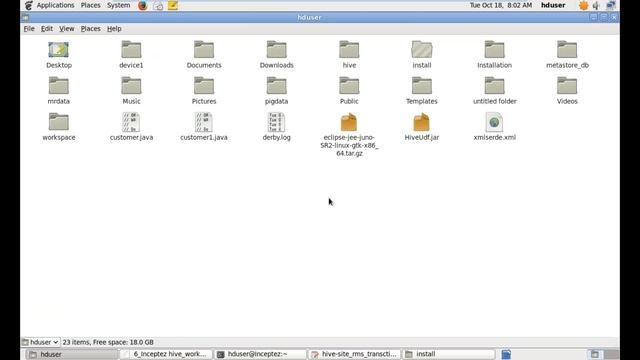640x360 pixels.
Task: Open the Help menu
Action: click(114, 29)
